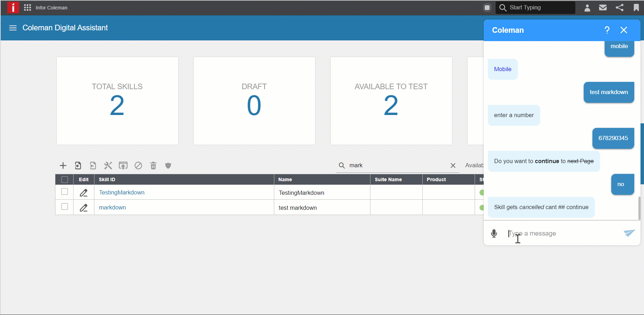Clear the 'mark' search text
This screenshot has width=644, height=315.
[x=453, y=166]
